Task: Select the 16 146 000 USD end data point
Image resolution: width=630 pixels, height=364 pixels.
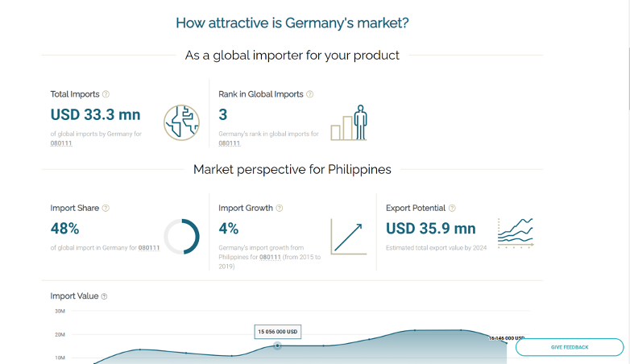Action: click(x=506, y=343)
